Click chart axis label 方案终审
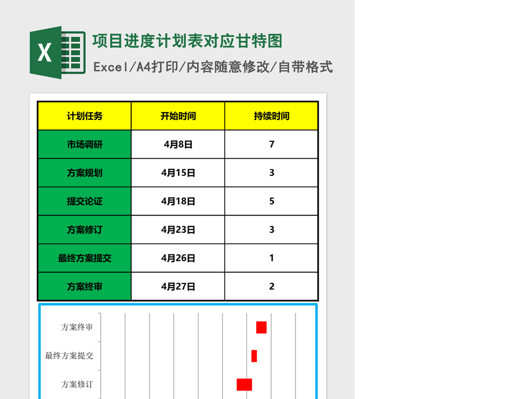 coord(77,328)
